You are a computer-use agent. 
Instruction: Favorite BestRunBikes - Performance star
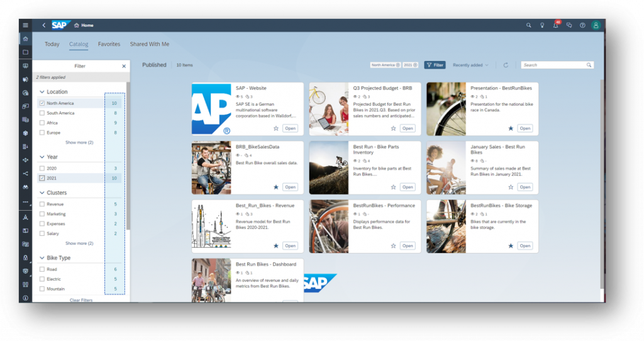[394, 246]
